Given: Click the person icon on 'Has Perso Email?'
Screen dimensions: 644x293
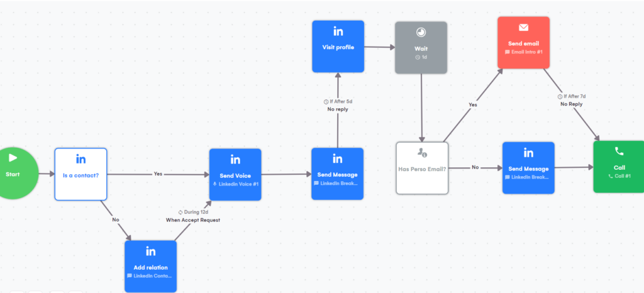Looking at the screenshot, I should 422,153.
